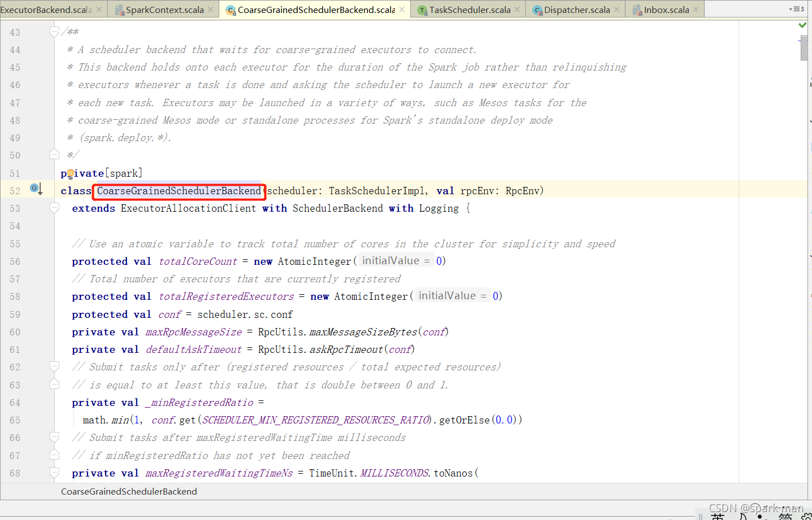
Task: Click the has-implementations gutter icon on line 52
Action: [x=36, y=189]
